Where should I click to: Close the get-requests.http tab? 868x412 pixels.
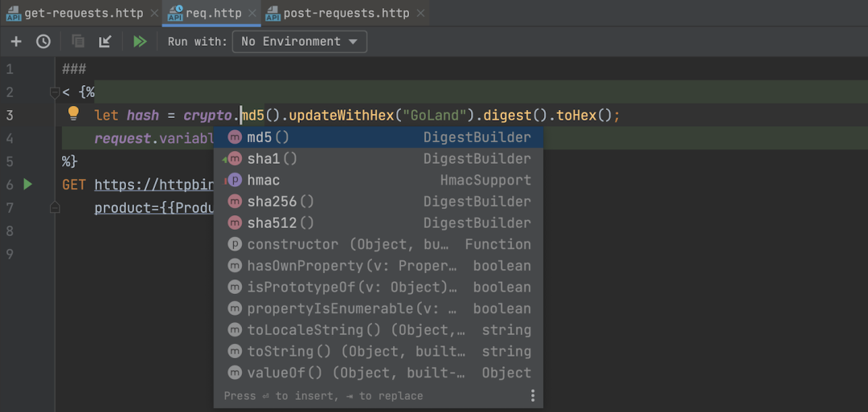coord(154,14)
